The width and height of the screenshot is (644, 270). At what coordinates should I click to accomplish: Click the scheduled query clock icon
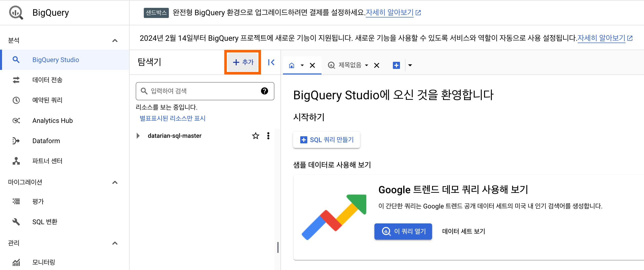click(16, 100)
